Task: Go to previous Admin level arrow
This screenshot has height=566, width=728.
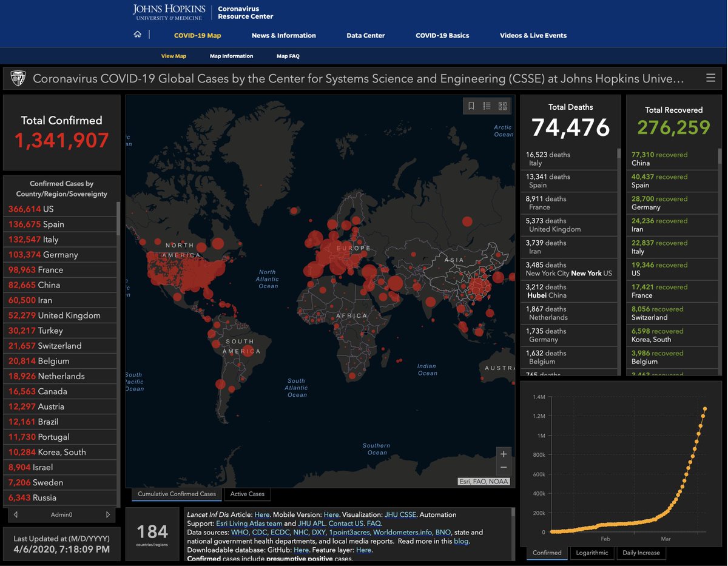Action: coord(16,514)
